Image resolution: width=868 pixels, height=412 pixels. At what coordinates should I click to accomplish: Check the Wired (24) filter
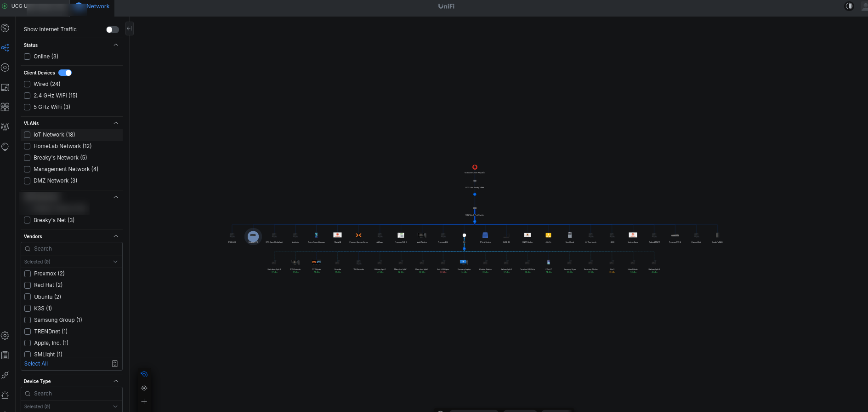tap(27, 84)
